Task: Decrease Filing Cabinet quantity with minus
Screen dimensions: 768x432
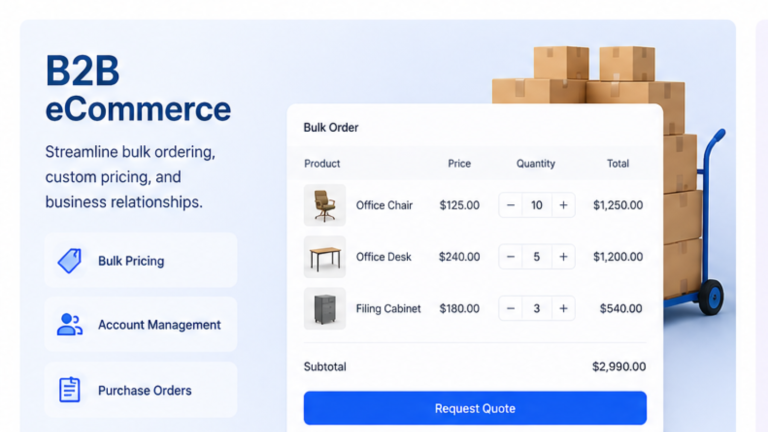Action: 510,309
